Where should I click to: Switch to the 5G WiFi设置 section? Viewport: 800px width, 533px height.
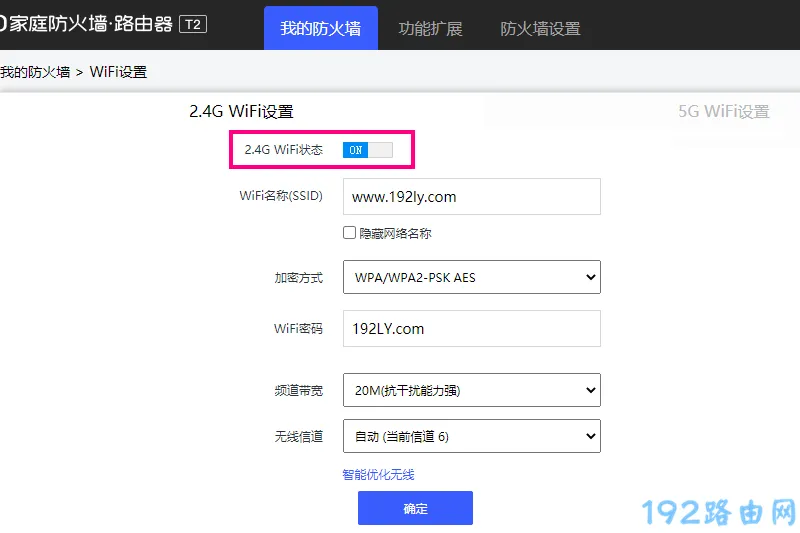click(723, 112)
